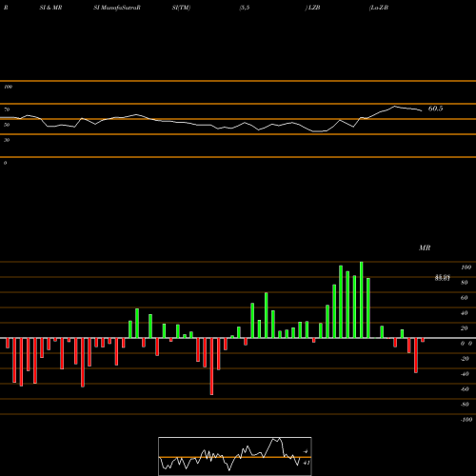Click the overlapping MR value near 80
This screenshot has height=476, width=476.
(443, 278)
